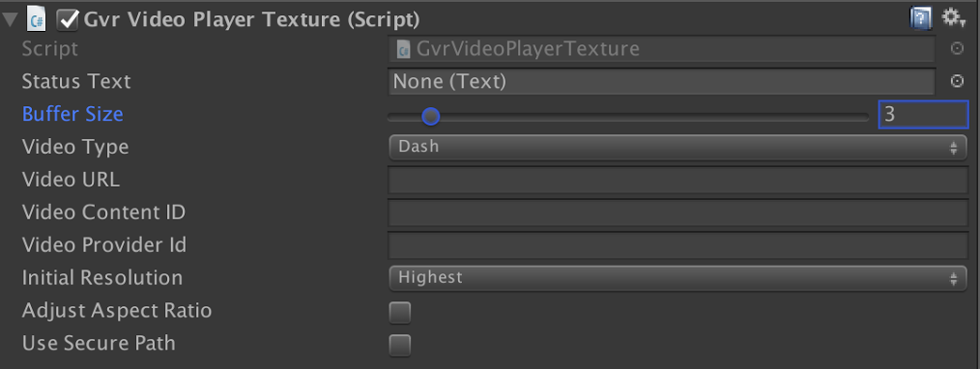The width and height of the screenshot is (980, 369).
Task: Click the Buffer Size slider handle
Action: tap(430, 116)
